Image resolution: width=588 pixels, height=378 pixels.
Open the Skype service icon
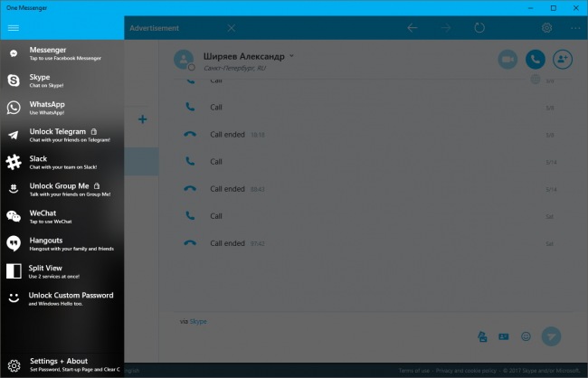pos(14,80)
